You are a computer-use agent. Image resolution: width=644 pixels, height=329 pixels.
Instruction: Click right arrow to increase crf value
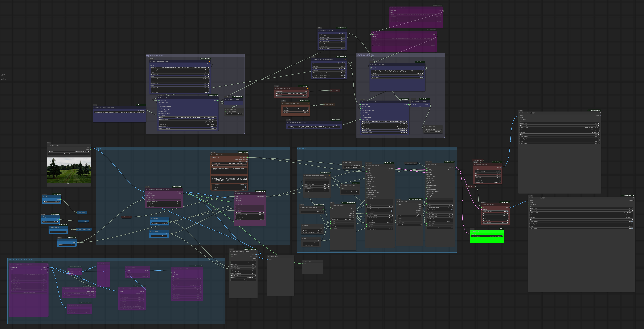pos(599,134)
